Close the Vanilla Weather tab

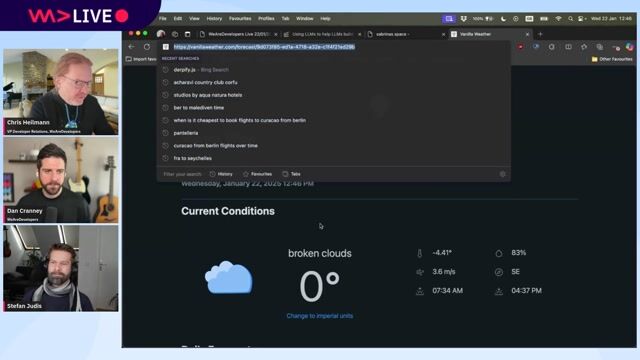pos(527,34)
